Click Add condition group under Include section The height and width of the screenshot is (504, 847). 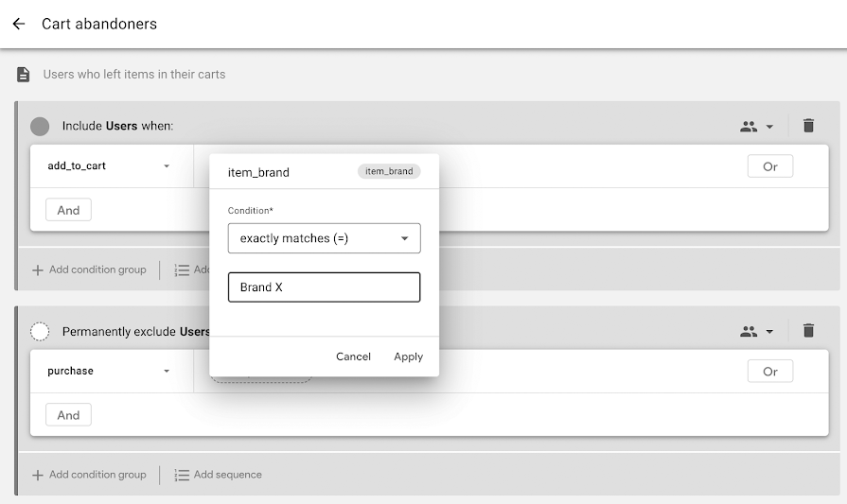coord(90,269)
